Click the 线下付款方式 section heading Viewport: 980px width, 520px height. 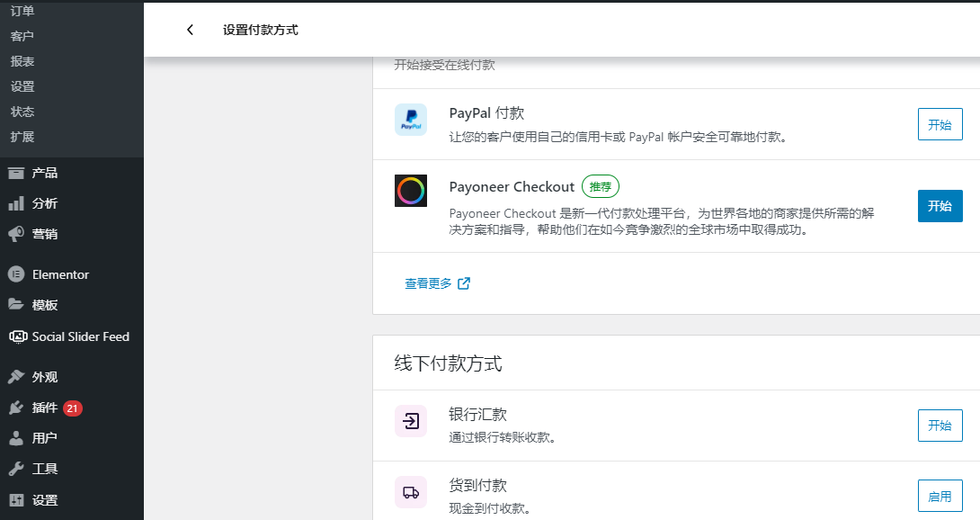click(448, 363)
